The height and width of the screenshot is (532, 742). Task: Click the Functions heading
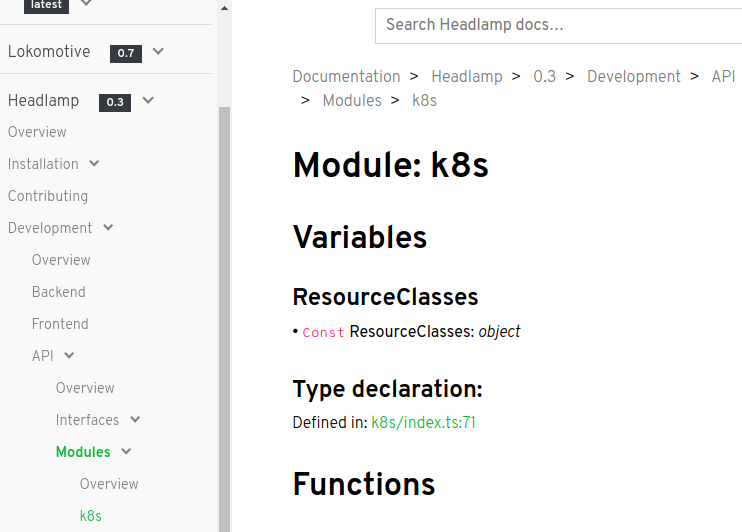pos(364,484)
